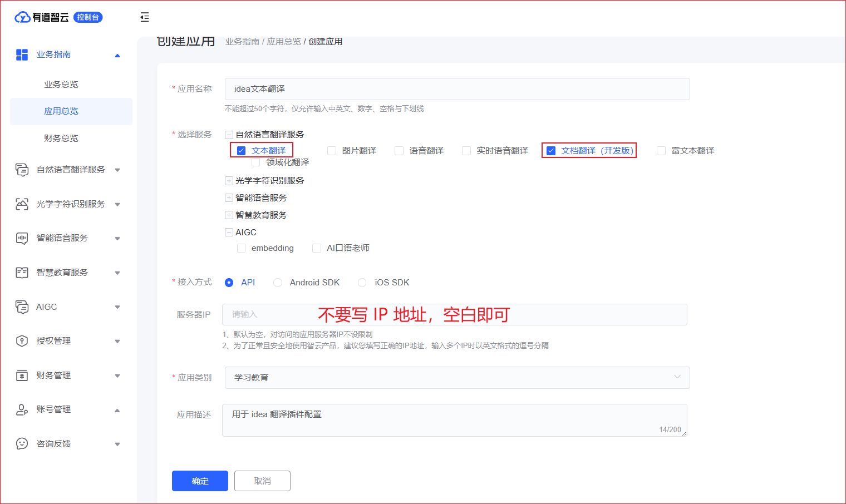Viewport: 846px width, 504px height.
Task: Click the 授权管理 shield icon
Action: click(22, 341)
